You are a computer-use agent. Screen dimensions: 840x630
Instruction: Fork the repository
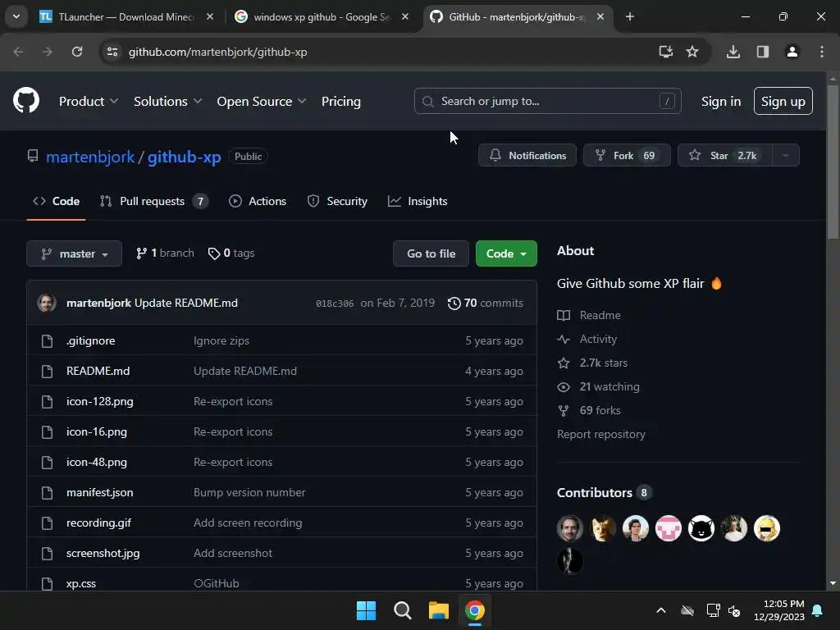point(627,155)
